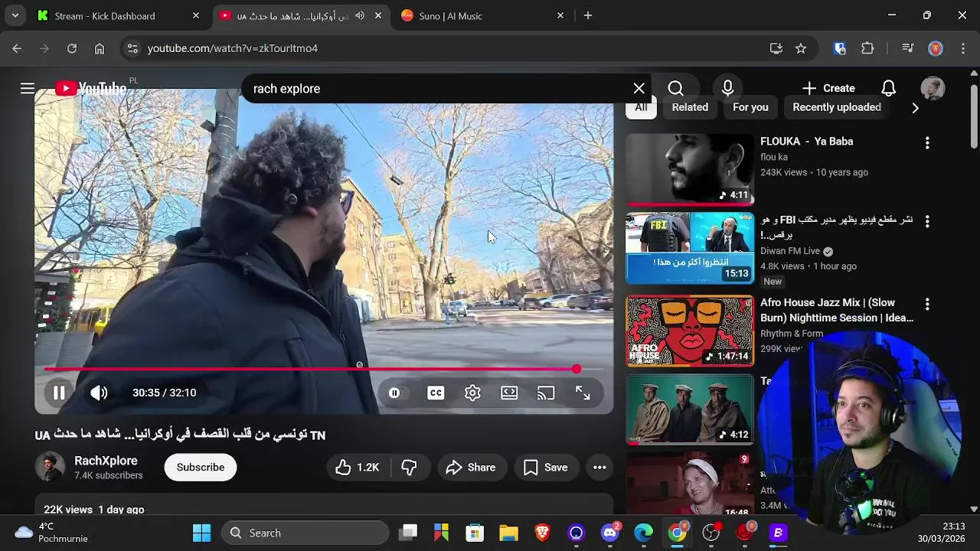Open a new browser tab

click(x=588, y=15)
